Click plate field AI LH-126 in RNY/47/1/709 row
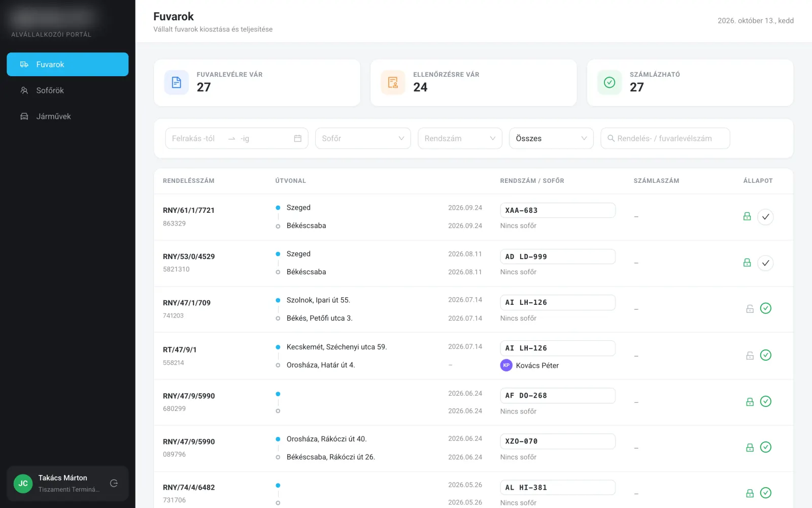The image size is (812, 508). click(x=558, y=302)
